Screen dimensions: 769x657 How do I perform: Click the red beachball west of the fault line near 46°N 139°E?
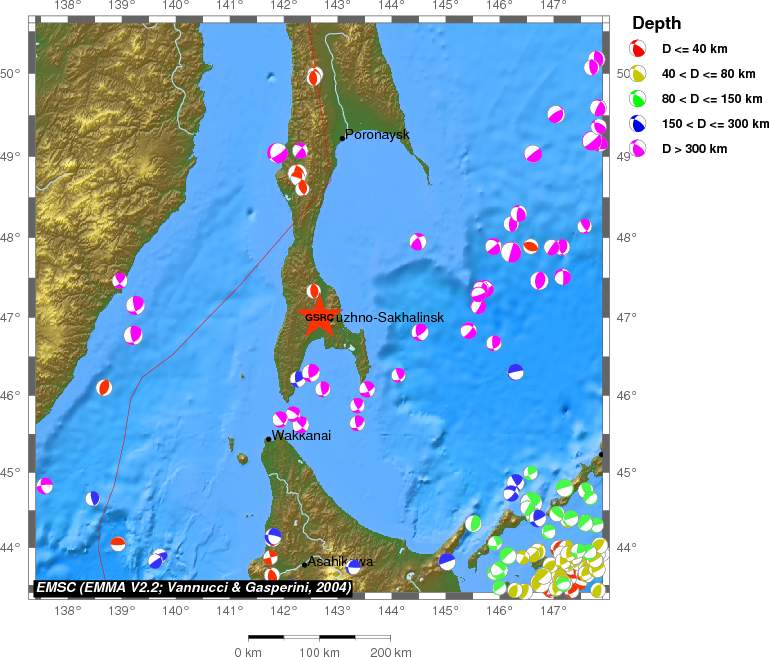(103, 387)
